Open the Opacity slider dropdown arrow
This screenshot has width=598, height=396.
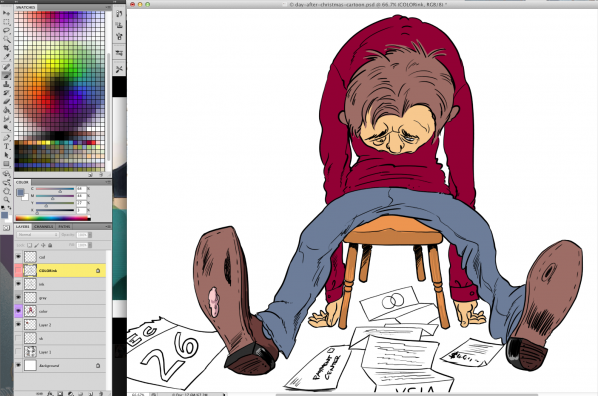point(90,235)
